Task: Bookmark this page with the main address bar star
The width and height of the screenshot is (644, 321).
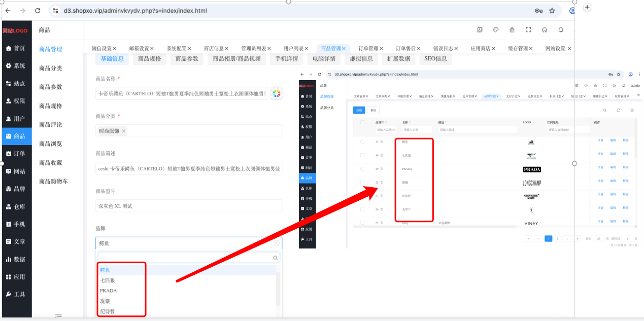Action: [552, 10]
